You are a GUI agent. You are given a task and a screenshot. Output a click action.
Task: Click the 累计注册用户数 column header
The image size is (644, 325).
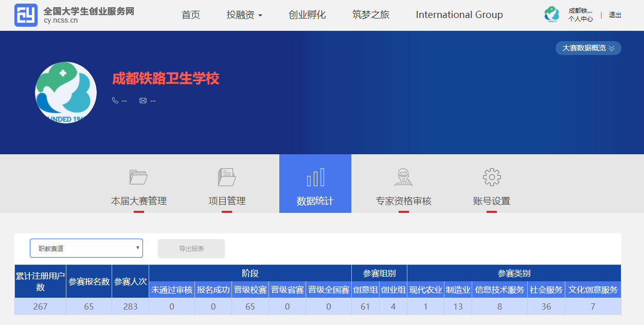pos(40,281)
